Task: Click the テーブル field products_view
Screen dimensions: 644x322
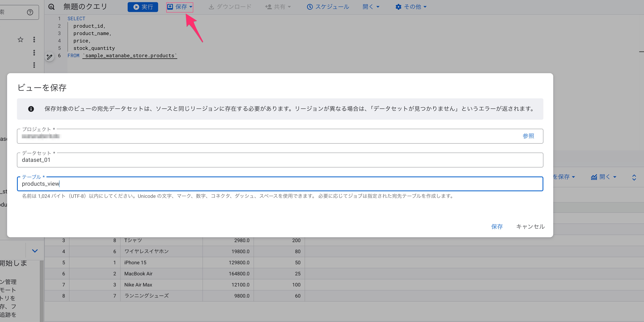Action: tap(280, 184)
